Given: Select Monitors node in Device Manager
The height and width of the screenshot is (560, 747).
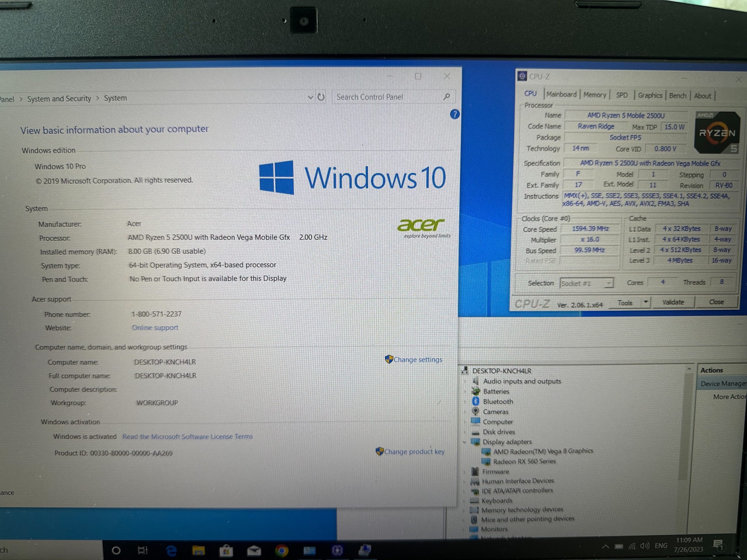Looking at the screenshot, I should (x=494, y=529).
